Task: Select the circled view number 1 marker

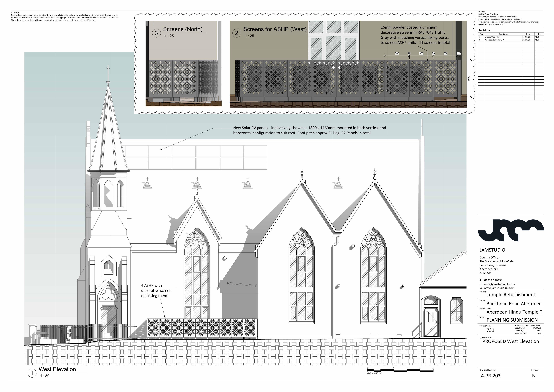Action: pyautogui.click(x=32, y=373)
